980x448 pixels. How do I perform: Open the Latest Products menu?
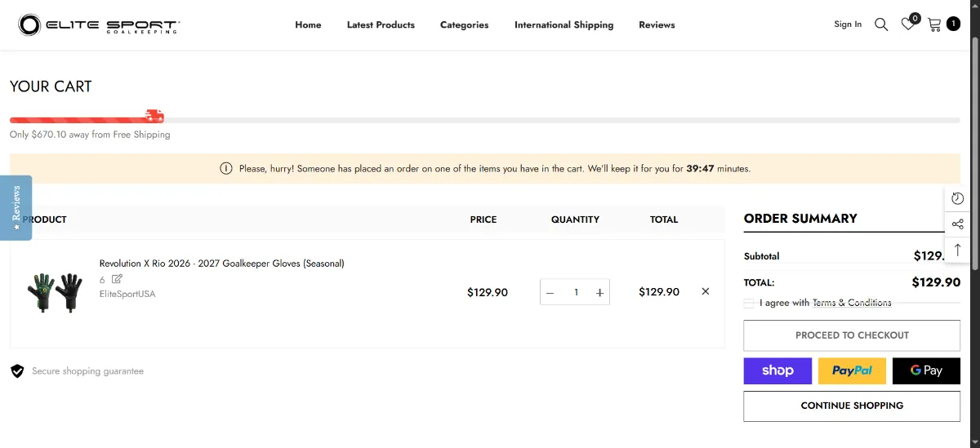(x=381, y=25)
